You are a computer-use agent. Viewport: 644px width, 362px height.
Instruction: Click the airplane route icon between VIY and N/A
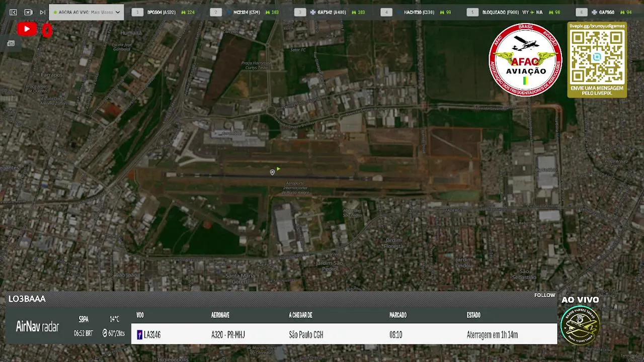[533, 12]
